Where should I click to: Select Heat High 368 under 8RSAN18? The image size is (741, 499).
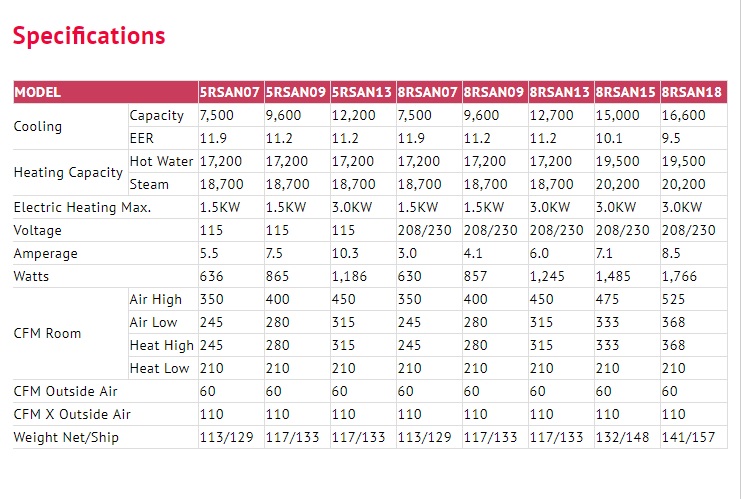click(x=673, y=346)
